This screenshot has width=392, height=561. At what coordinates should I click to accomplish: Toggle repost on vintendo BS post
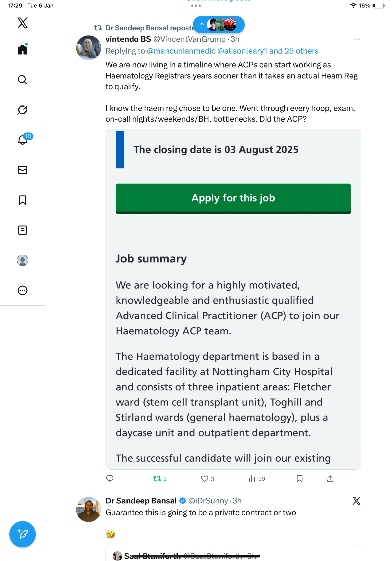coord(157,479)
